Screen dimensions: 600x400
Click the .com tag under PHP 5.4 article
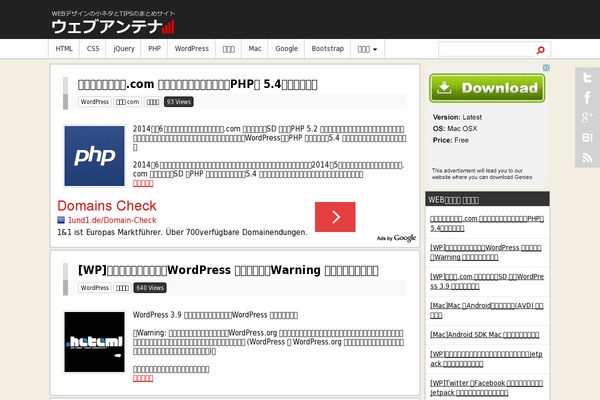127,102
